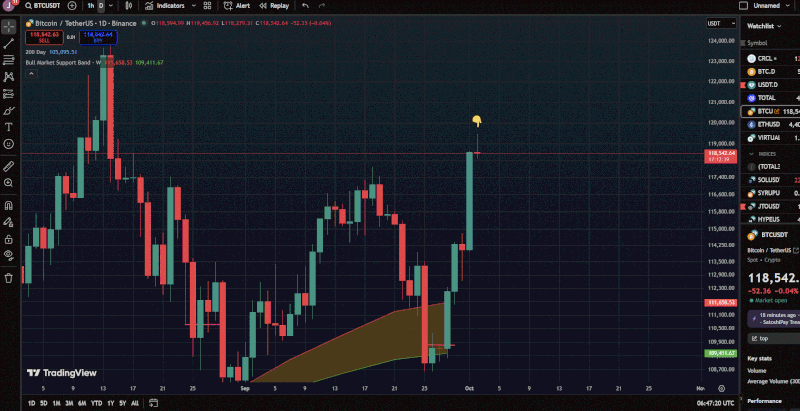Switch to the 1h interval
The width and height of the screenshot is (800, 411).
coord(91,6)
